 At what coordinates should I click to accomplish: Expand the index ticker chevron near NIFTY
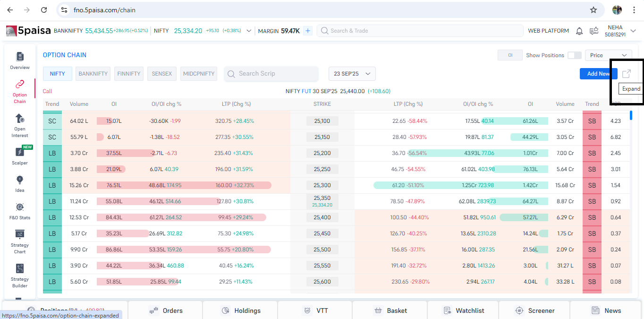pos(249,31)
